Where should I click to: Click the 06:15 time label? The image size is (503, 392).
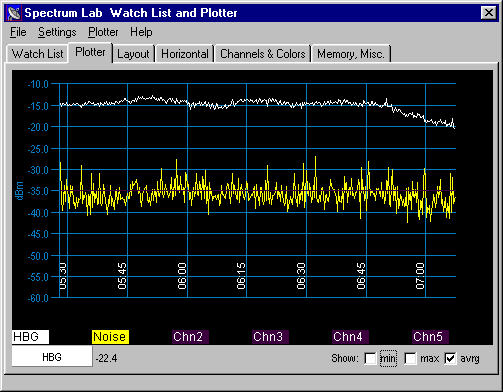(x=241, y=276)
